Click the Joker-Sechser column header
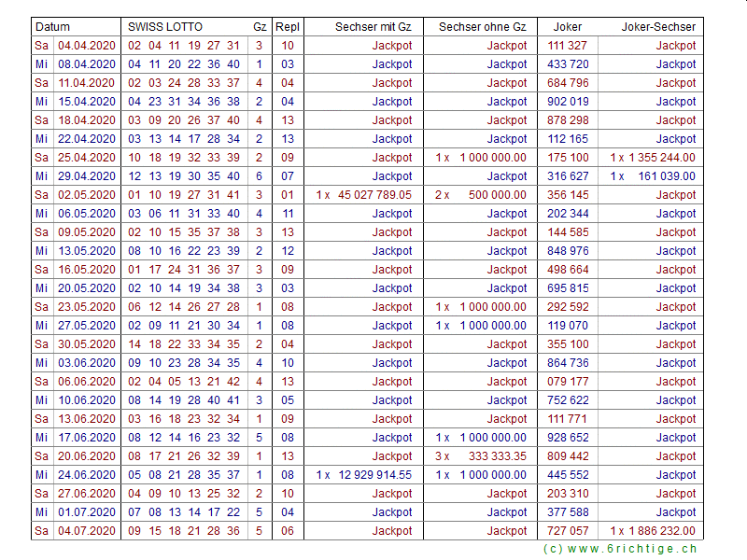 658,27
